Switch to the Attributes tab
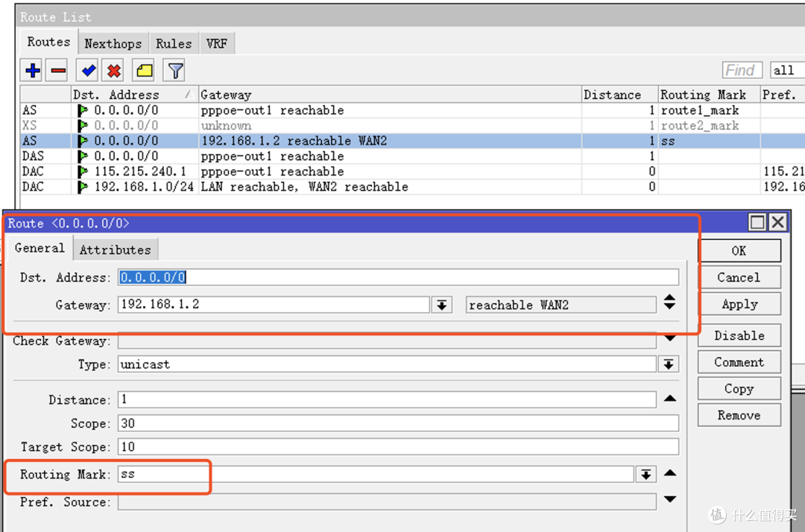Screen dimensions: 805x532 [116, 249]
